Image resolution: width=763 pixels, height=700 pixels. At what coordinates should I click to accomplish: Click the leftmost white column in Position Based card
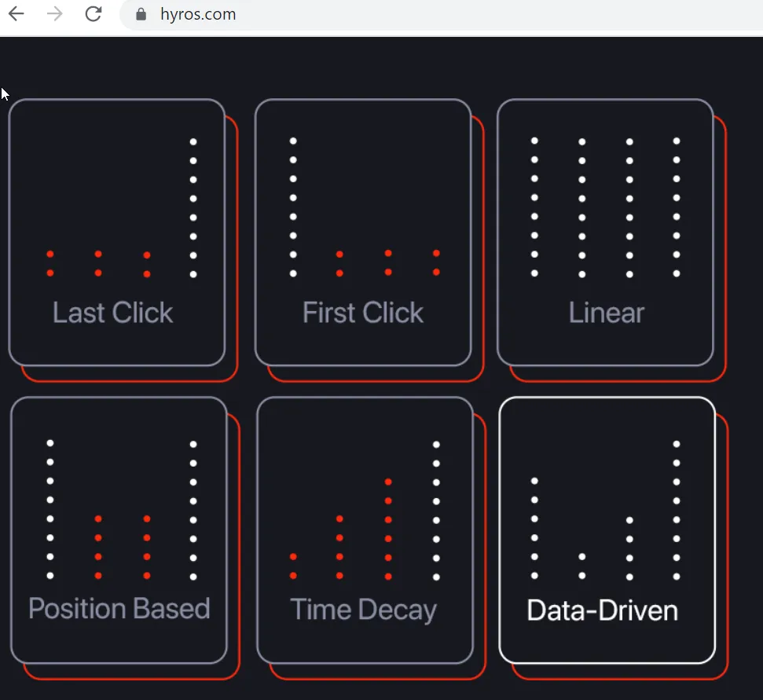click(50, 509)
